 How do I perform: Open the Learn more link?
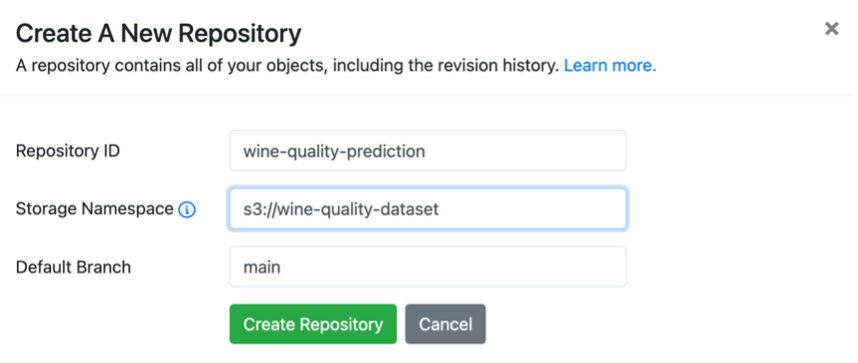pos(610,66)
